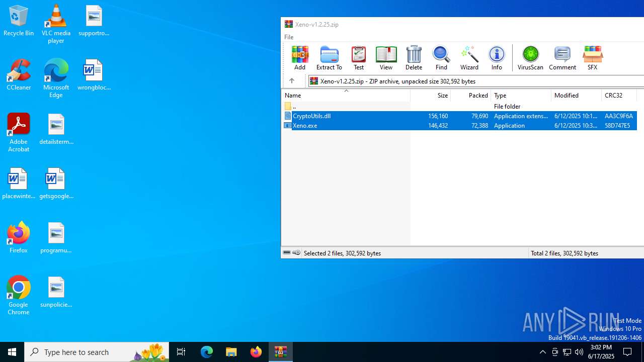The width and height of the screenshot is (644, 362).
Task: Run the Test archive tool
Action: click(359, 58)
